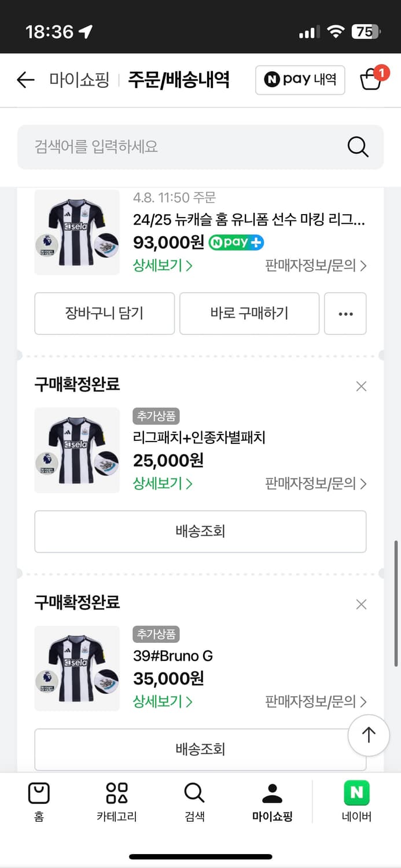Dismiss the 39#Bruno G order with the X
401x868 pixels.
point(361,604)
